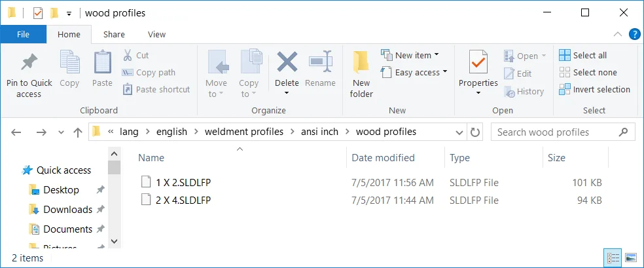
Task: Navigate to 'ansi inch' breadcrumb
Action: pyautogui.click(x=320, y=132)
